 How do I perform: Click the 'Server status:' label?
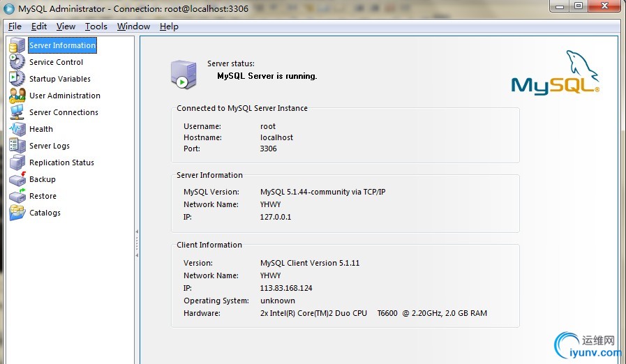(231, 64)
